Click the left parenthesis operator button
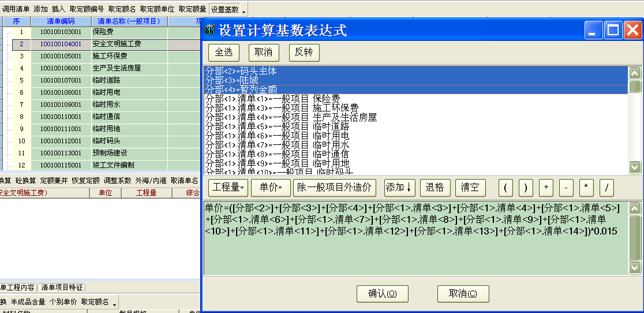Image resolution: width=644 pixels, height=313 pixels. [x=506, y=188]
